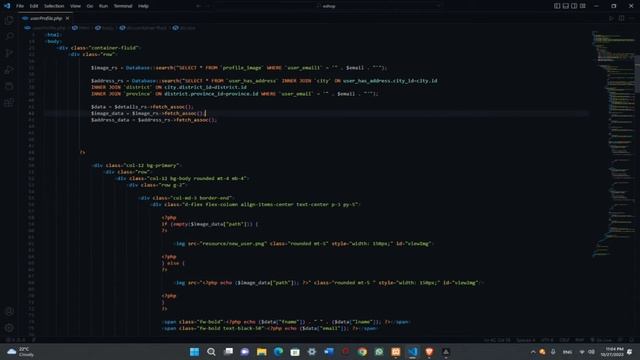Open the Go menu
Viewport: 640px width, 360px height.
pyautogui.click(x=90, y=6)
